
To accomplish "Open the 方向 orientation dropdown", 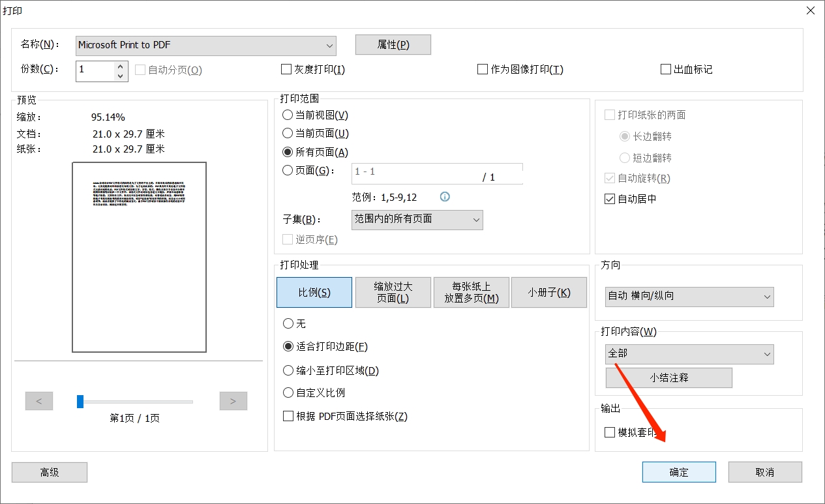I will (689, 297).
